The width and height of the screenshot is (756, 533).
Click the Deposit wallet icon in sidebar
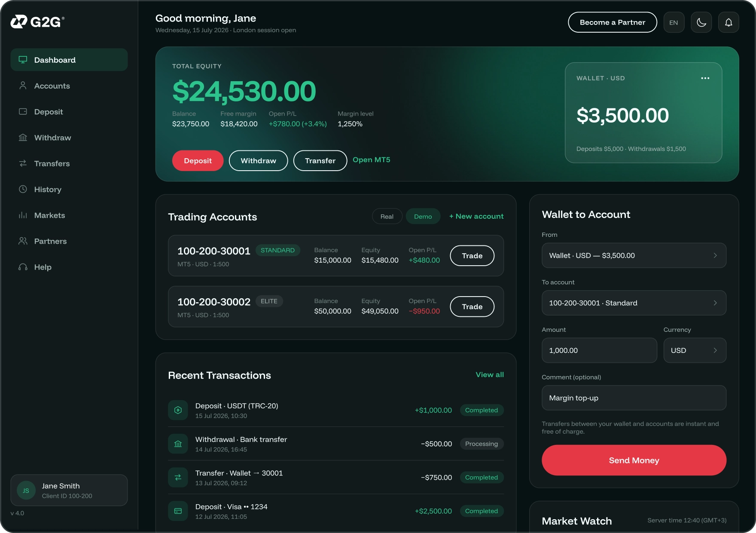(23, 111)
